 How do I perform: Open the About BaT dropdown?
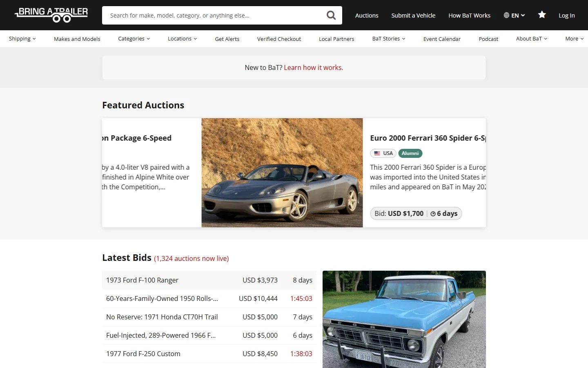click(x=532, y=39)
